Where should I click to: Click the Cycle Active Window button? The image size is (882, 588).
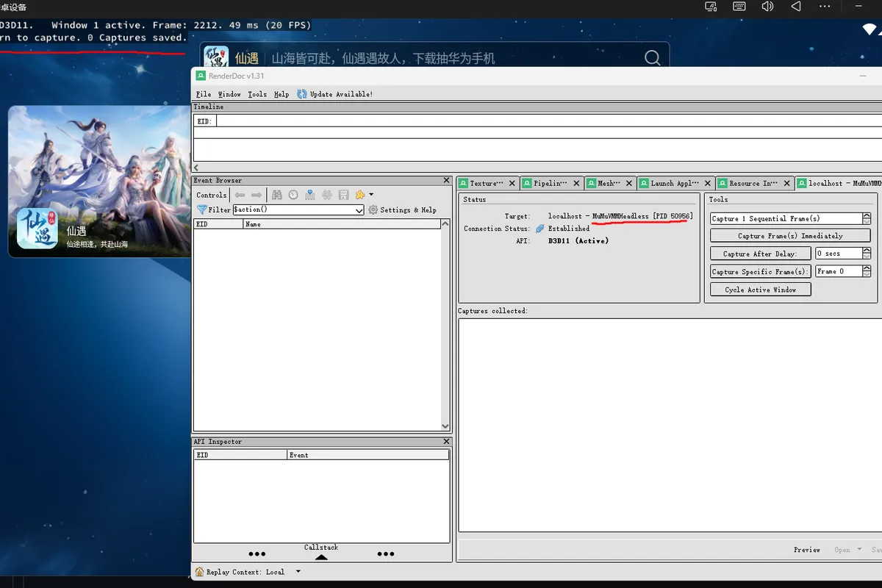click(x=760, y=290)
